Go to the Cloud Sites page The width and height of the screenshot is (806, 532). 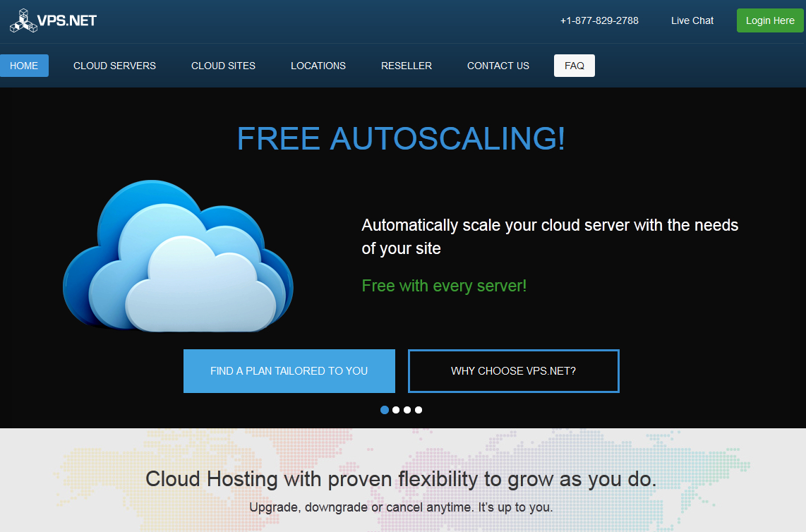pyautogui.click(x=223, y=66)
